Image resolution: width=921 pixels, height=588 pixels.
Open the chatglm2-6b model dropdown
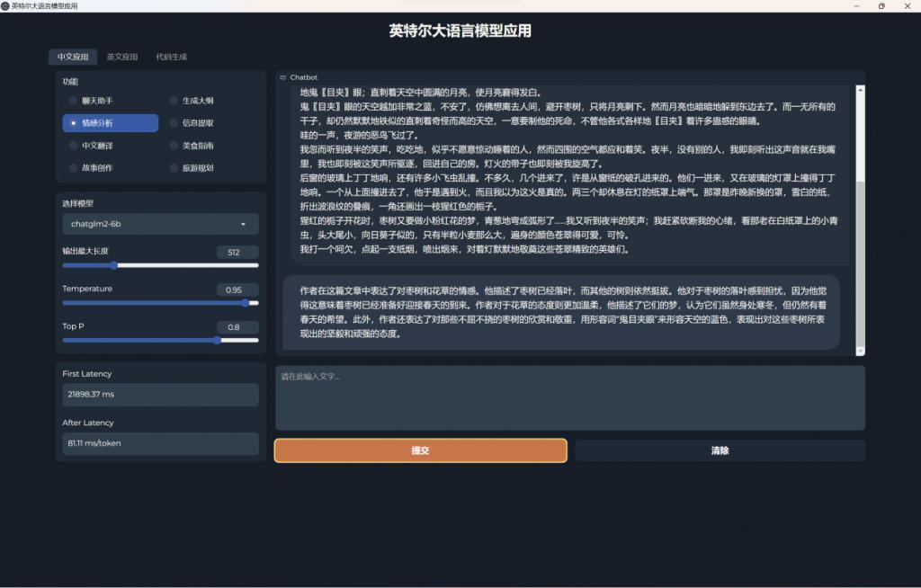(159, 224)
